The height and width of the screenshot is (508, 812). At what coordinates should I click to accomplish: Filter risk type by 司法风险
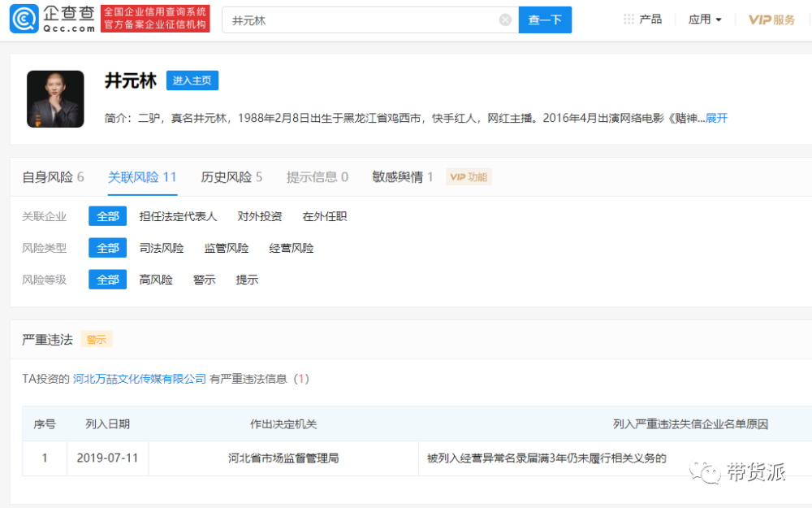point(162,248)
